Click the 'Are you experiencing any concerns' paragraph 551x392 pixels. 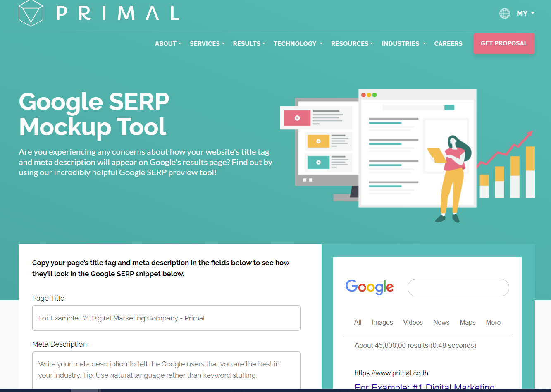point(146,162)
